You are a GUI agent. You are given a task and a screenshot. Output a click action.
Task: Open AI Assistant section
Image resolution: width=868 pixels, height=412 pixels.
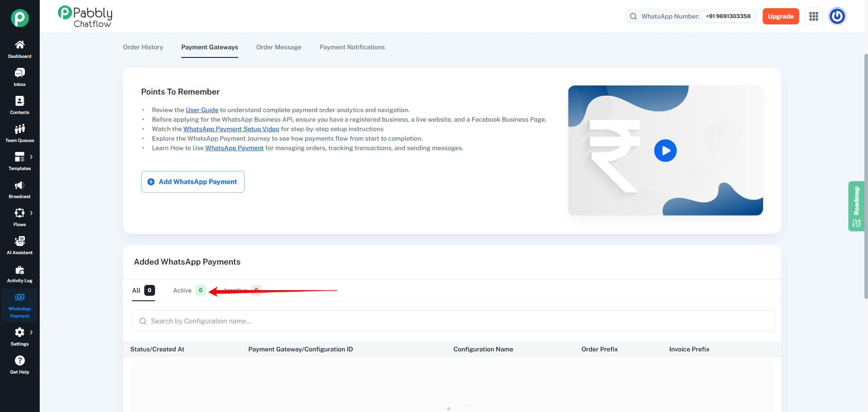coord(20,246)
